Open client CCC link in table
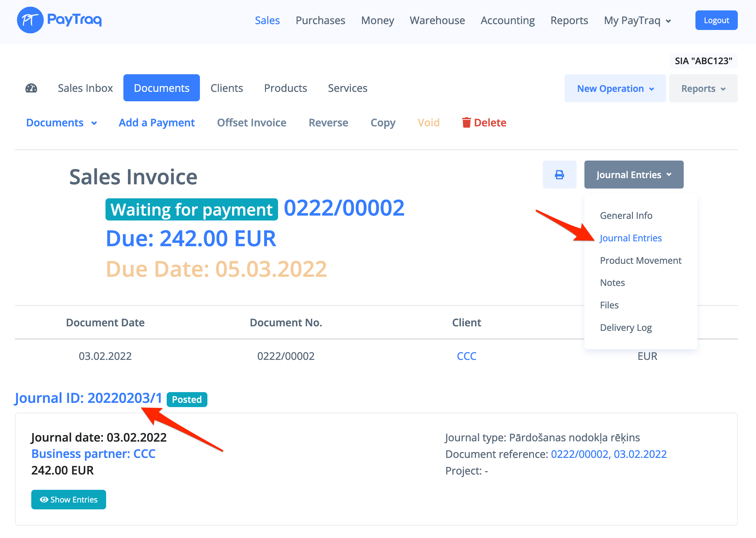Viewport: 756px width, 538px height. click(x=466, y=356)
